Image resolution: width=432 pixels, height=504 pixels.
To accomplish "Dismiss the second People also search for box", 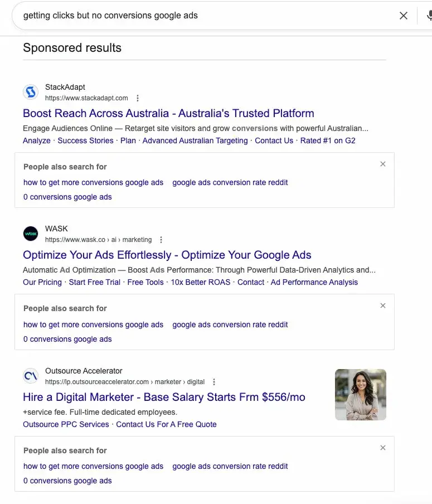I will tap(382, 306).
